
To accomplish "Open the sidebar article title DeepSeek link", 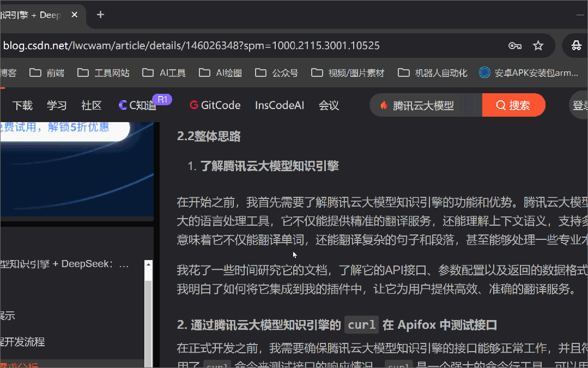I will point(64,264).
